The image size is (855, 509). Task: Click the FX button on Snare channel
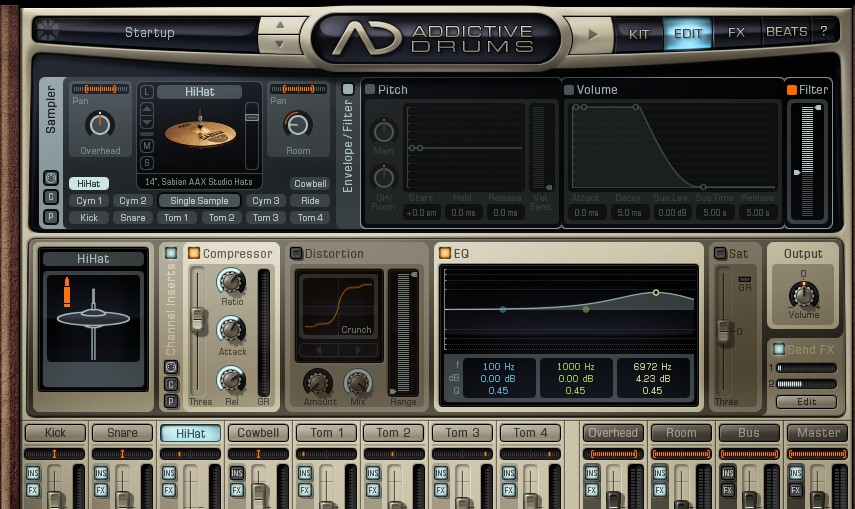pos(101,490)
